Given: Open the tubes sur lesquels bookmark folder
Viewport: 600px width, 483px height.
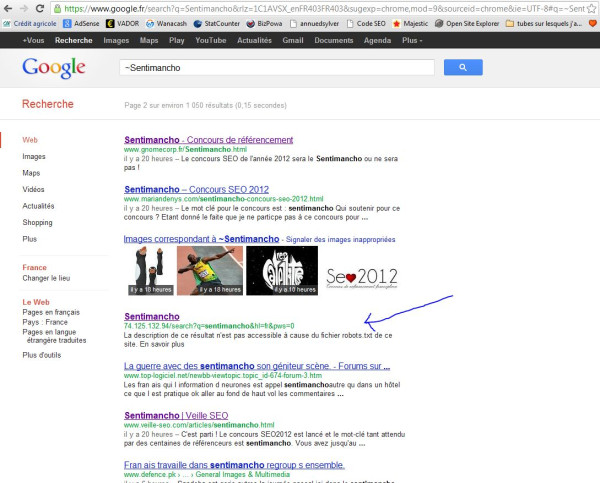Looking at the screenshot, I should pos(544,24).
